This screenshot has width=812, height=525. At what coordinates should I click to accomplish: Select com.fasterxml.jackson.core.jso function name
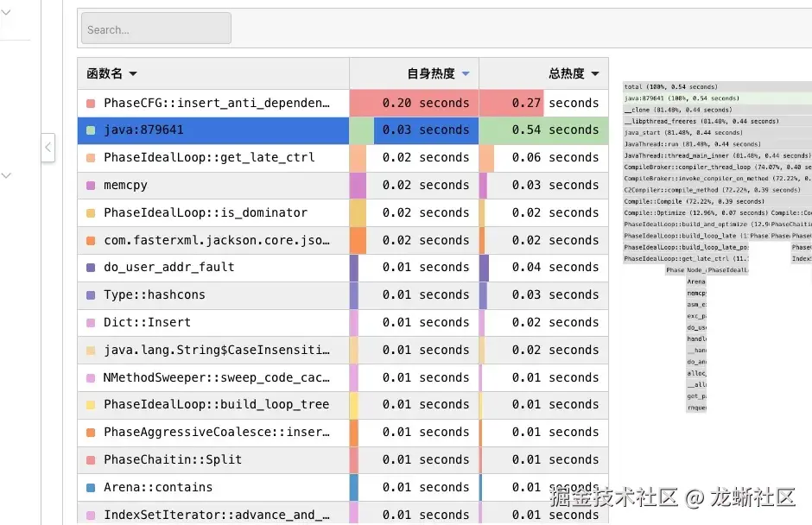pyautogui.click(x=217, y=240)
